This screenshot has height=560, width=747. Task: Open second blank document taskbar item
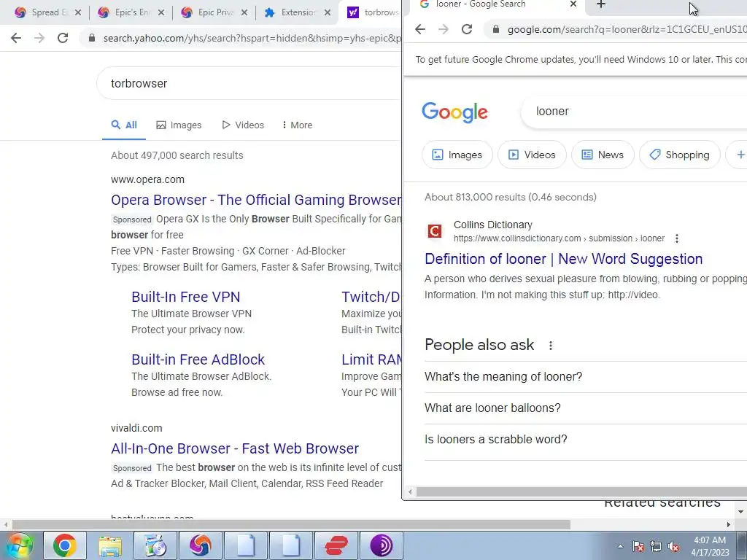coord(290,545)
